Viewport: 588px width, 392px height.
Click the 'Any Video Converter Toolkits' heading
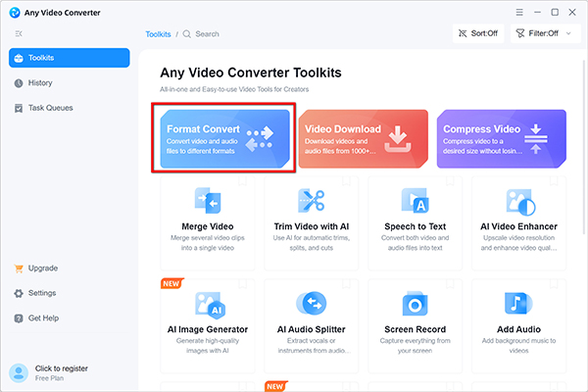[251, 73]
